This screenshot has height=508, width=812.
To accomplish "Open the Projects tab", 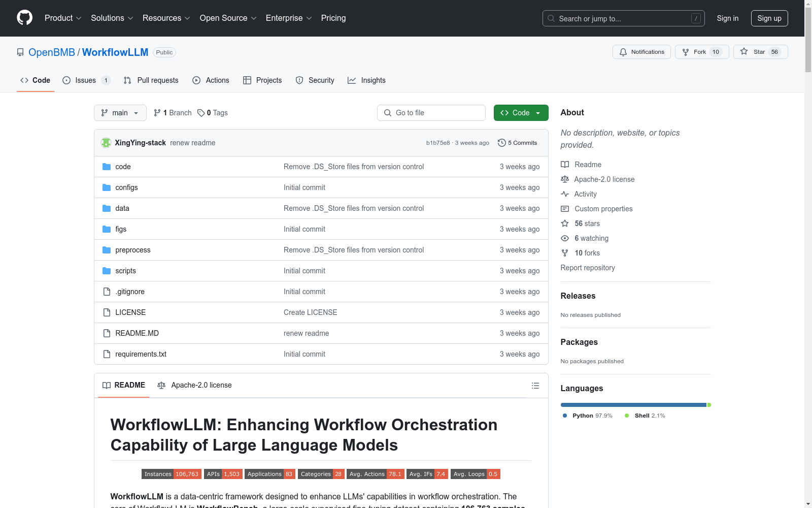I will [x=262, y=80].
